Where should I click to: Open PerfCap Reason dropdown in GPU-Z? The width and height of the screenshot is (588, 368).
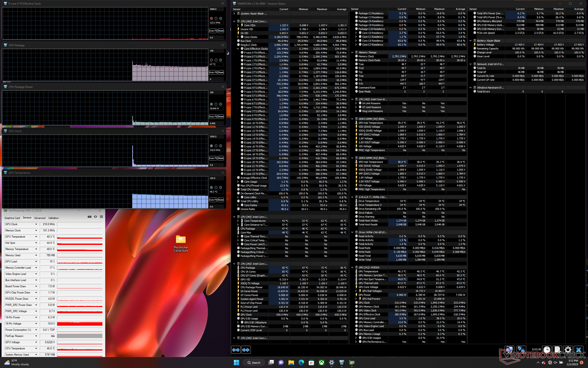coord(36,336)
